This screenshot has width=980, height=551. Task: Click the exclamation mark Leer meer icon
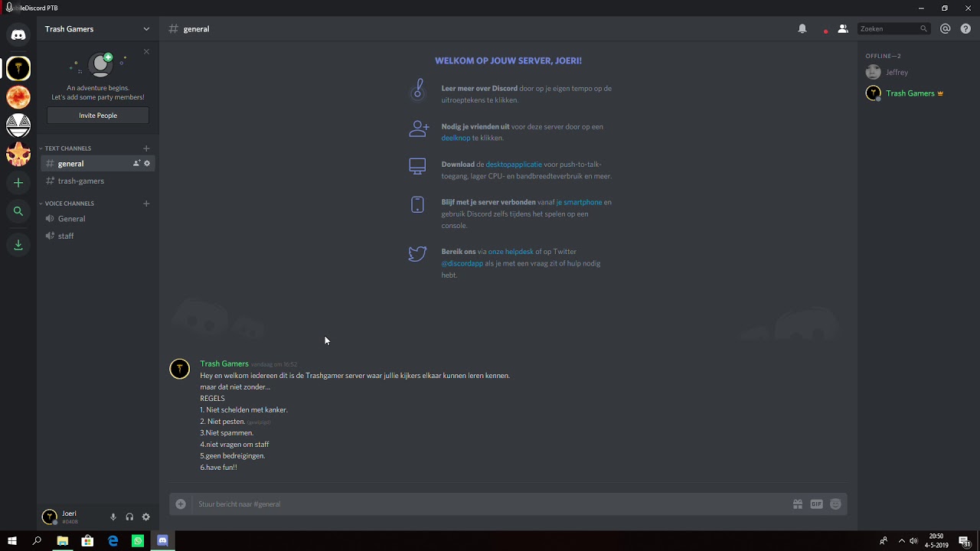417,90
